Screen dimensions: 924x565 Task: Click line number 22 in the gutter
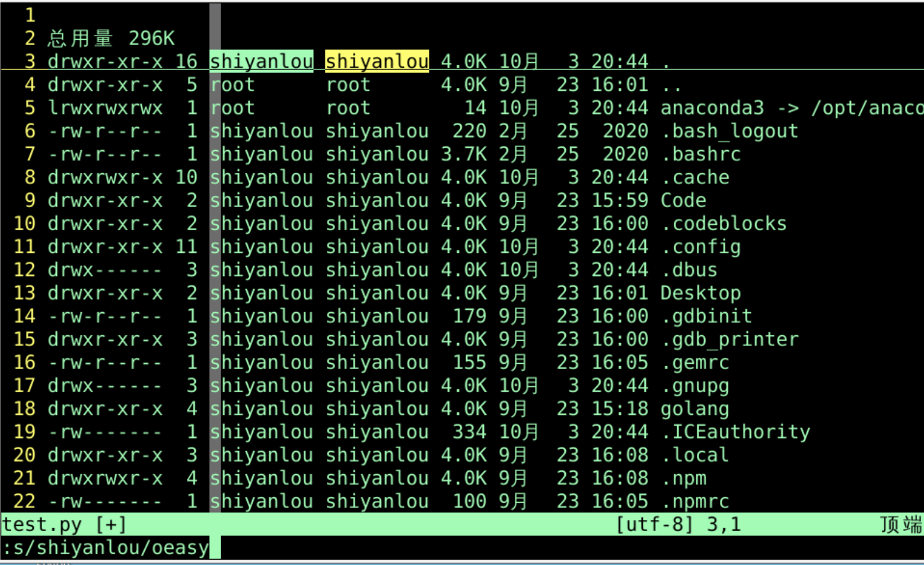(x=24, y=501)
